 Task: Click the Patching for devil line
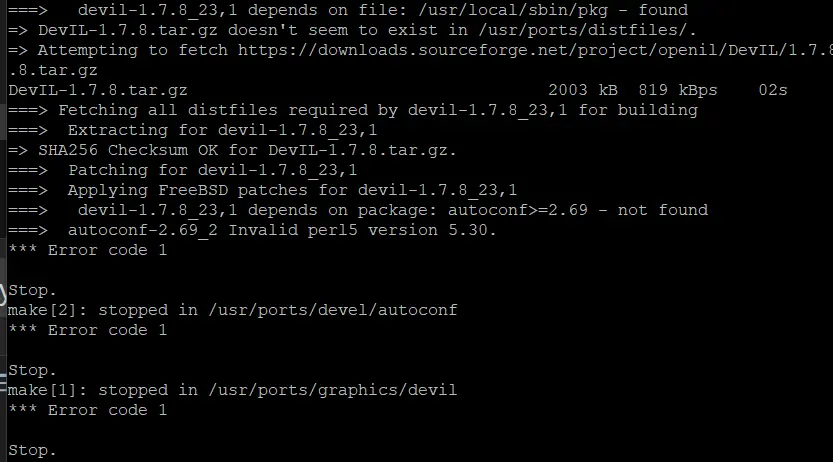[x=207, y=170]
